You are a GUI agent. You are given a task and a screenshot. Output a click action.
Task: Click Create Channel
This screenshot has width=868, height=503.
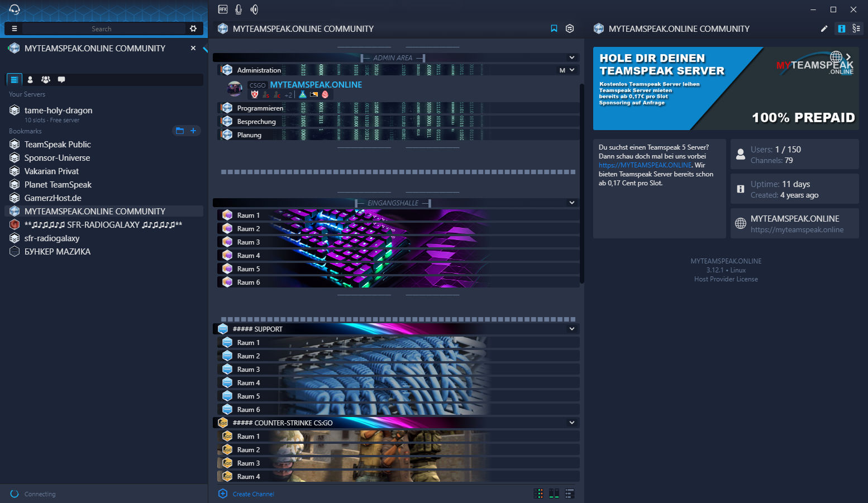click(x=253, y=494)
